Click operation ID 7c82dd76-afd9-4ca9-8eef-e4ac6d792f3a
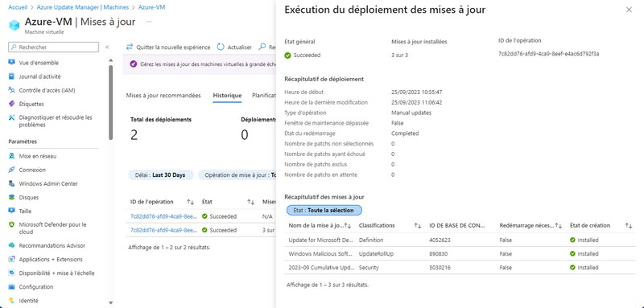 click(x=549, y=54)
